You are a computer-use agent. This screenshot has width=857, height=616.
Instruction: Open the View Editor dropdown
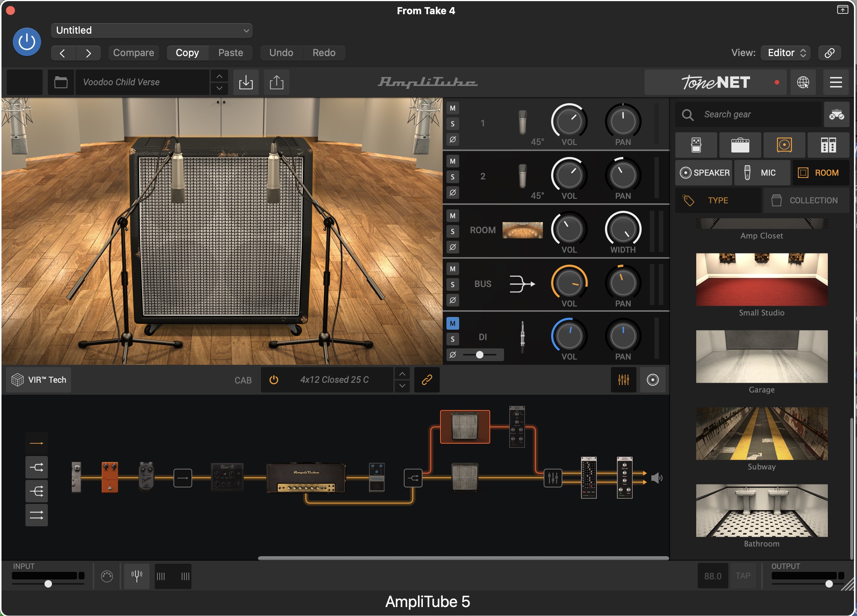[x=786, y=53]
